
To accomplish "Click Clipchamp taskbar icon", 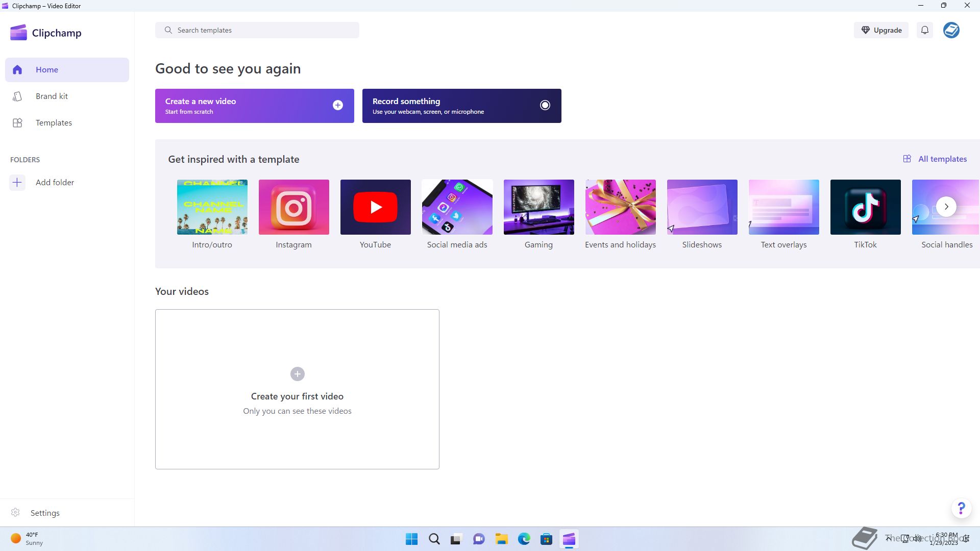I will coord(569,539).
